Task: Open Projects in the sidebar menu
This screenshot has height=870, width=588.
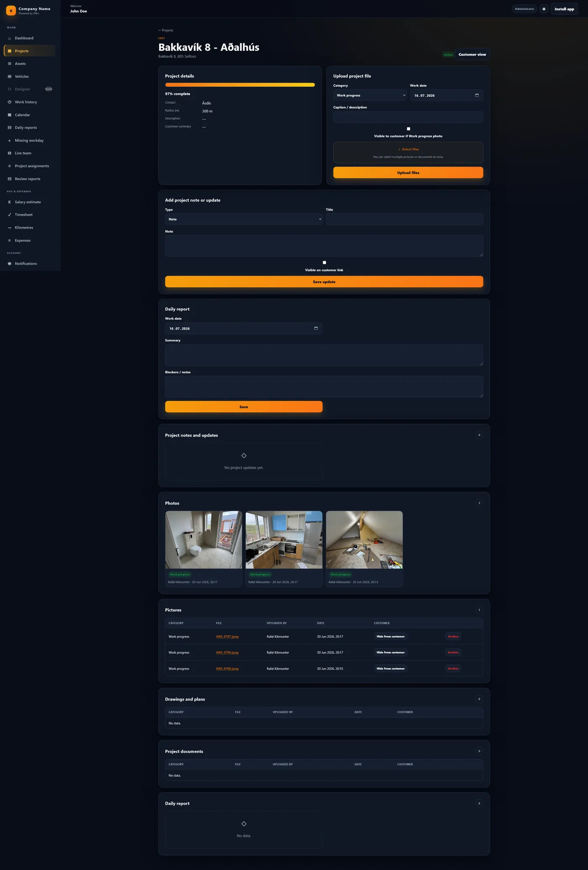Action: (29, 51)
